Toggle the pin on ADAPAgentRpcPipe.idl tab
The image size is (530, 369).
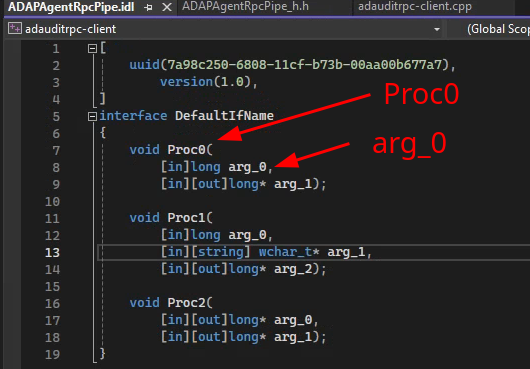coord(148,7)
